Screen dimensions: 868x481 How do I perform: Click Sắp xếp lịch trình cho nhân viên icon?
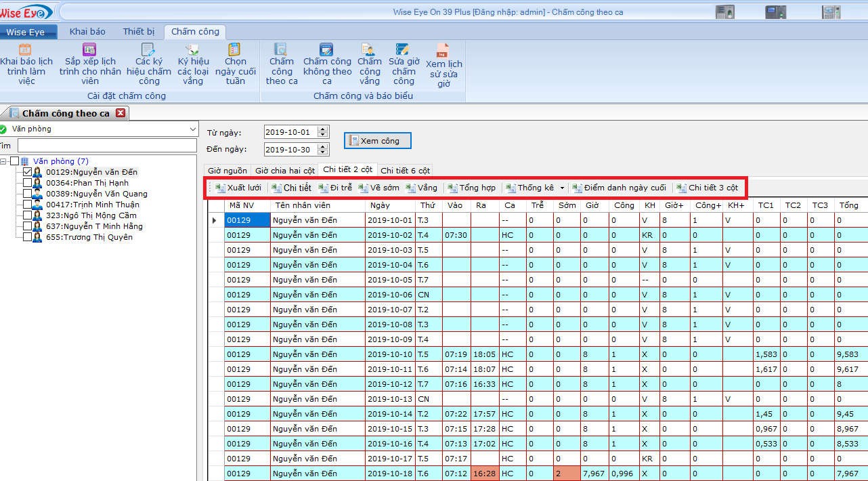click(x=89, y=50)
